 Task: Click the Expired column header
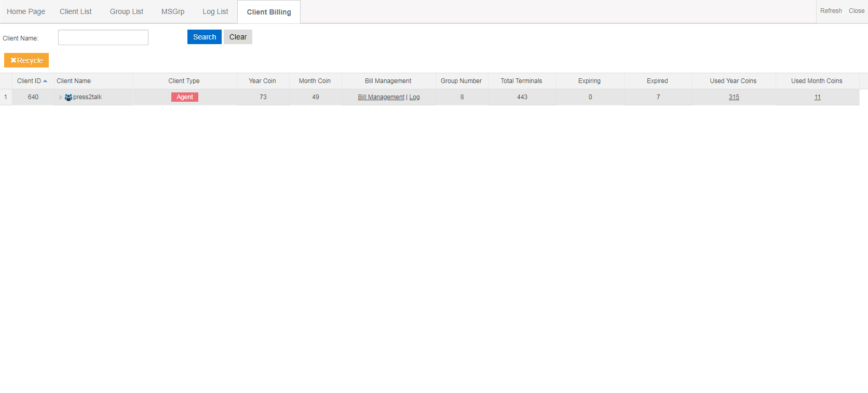[658, 81]
